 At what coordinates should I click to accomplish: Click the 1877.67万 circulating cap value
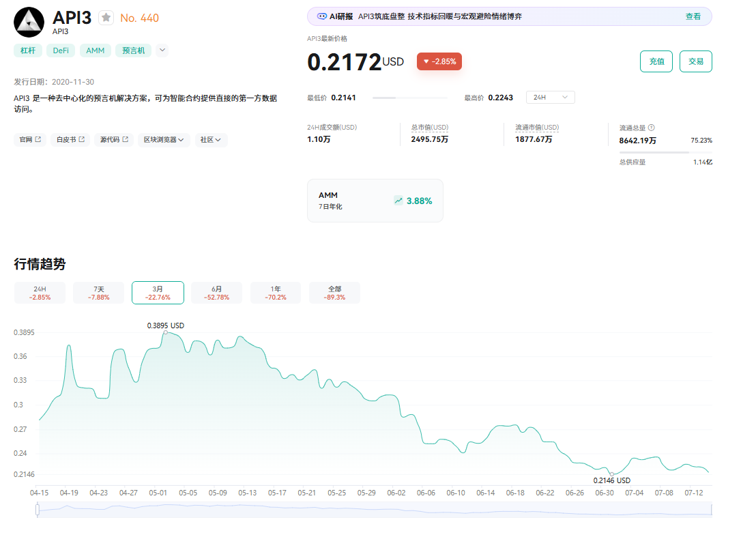[x=534, y=139]
